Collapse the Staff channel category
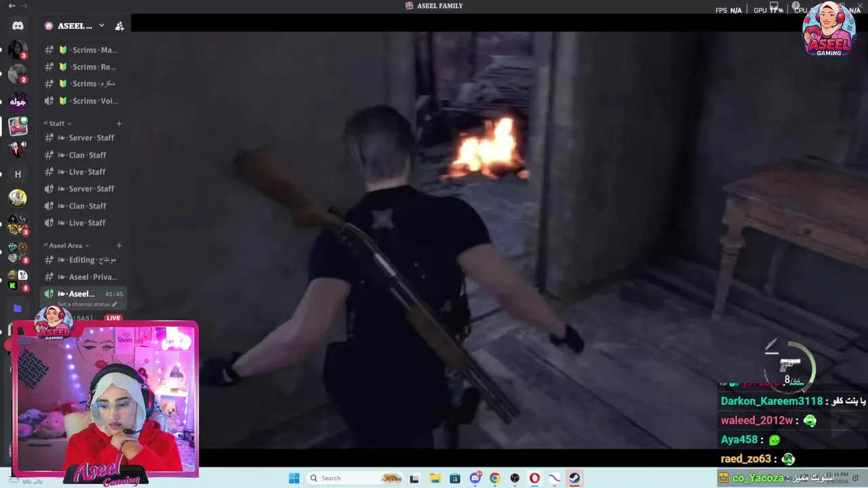Screen dimensions: 868x488 coord(57,123)
